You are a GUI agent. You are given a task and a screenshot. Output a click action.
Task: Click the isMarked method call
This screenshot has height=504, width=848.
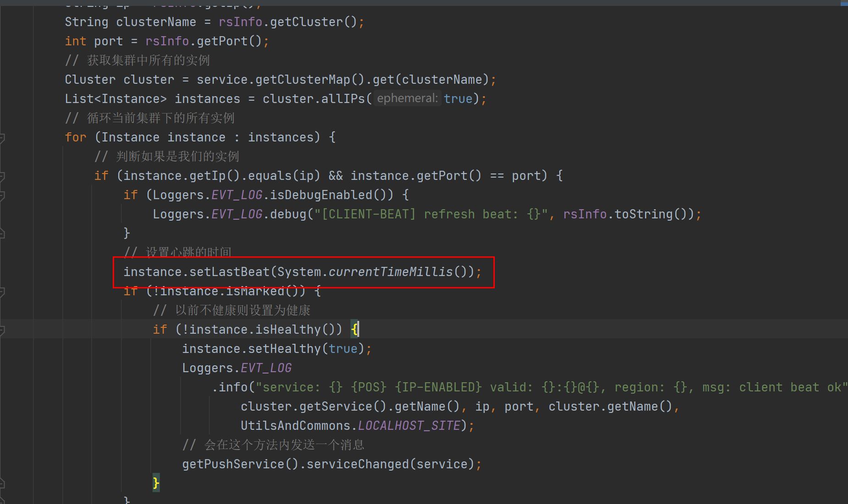pos(255,291)
